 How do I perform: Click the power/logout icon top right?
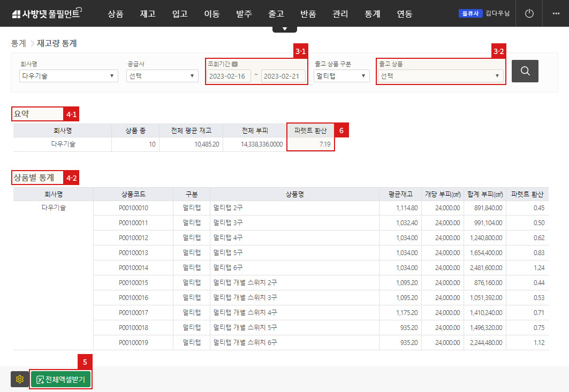click(529, 13)
